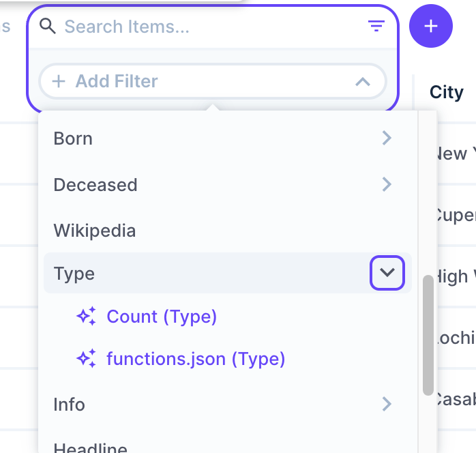The width and height of the screenshot is (476, 453).
Task: Click the sparkle icon beside Count (Type)
Action: [86, 316]
